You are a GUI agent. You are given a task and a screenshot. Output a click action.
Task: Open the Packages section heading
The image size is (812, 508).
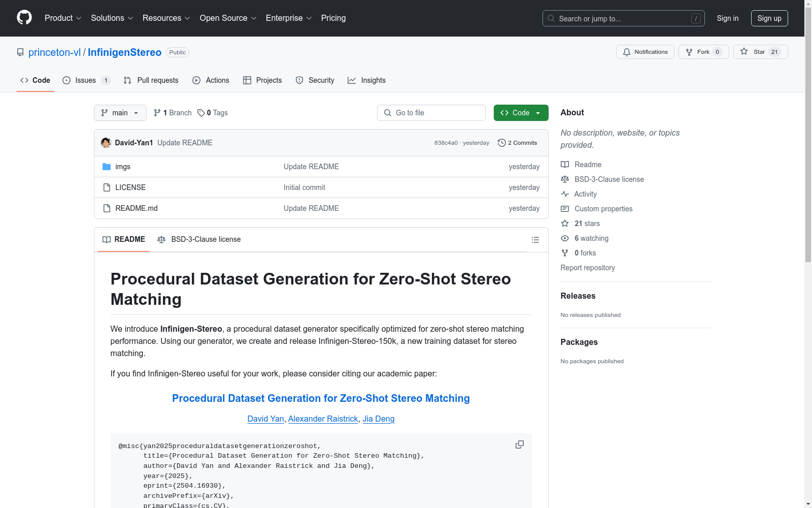(x=579, y=342)
